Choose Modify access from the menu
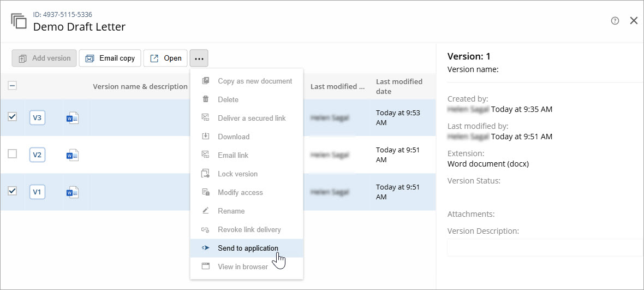The height and width of the screenshot is (290, 644). [x=247, y=192]
